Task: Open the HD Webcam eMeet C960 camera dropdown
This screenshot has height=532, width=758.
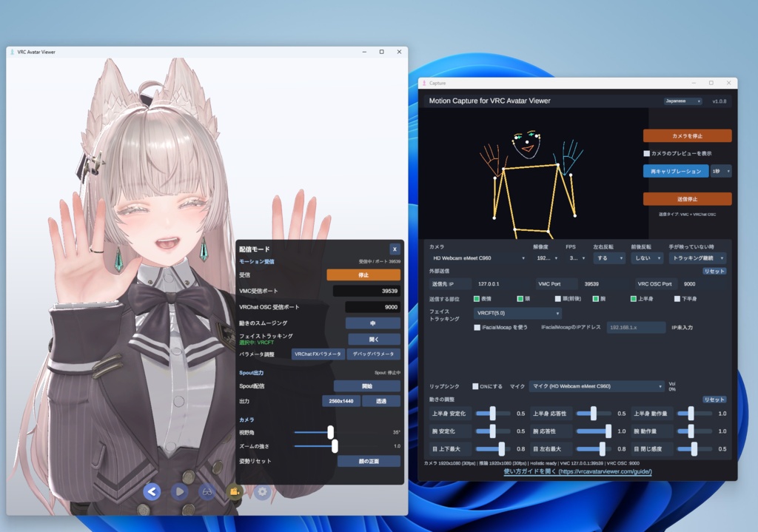Action: [x=477, y=258]
